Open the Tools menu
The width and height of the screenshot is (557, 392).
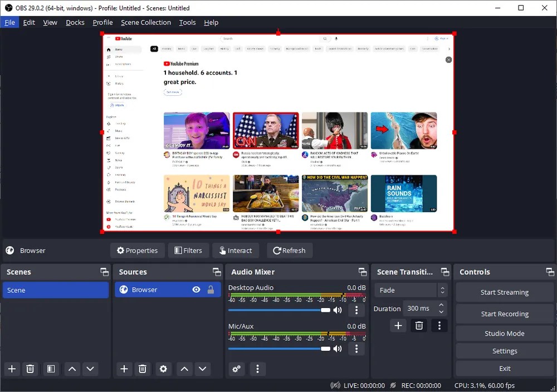(x=187, y=22)
